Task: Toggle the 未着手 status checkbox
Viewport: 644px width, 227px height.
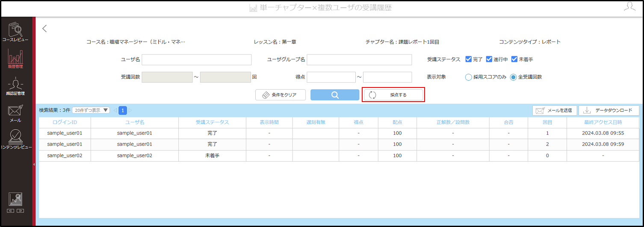Action: 514,59
